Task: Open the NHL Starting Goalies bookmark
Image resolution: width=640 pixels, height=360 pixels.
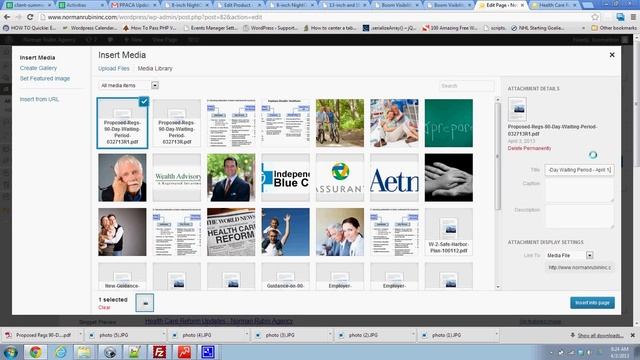Action: [538, 28]
